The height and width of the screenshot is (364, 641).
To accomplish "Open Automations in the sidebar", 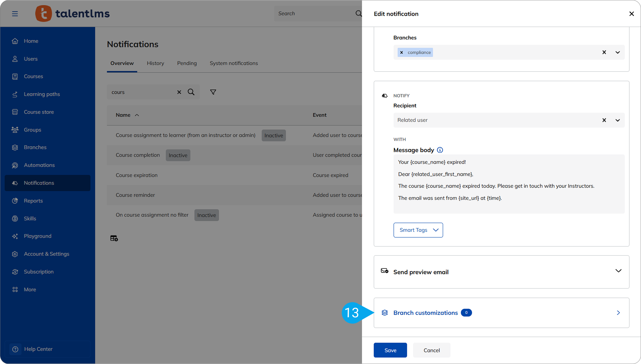I will coord(47,165).
